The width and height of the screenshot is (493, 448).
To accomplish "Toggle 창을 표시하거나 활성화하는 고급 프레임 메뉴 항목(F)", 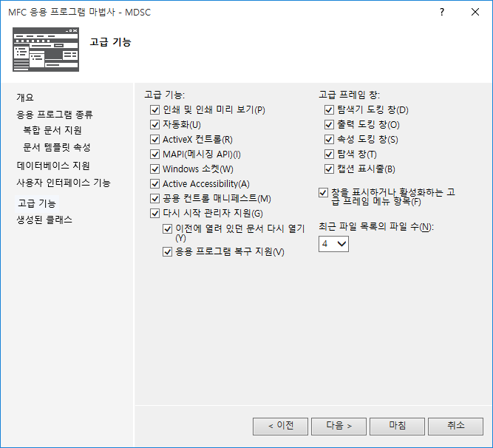I will tap(323, 192).
